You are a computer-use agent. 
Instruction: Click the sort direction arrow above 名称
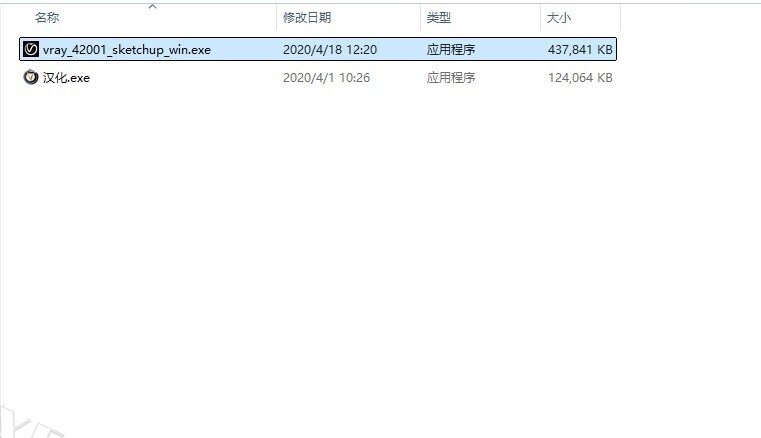pos(152,6)
